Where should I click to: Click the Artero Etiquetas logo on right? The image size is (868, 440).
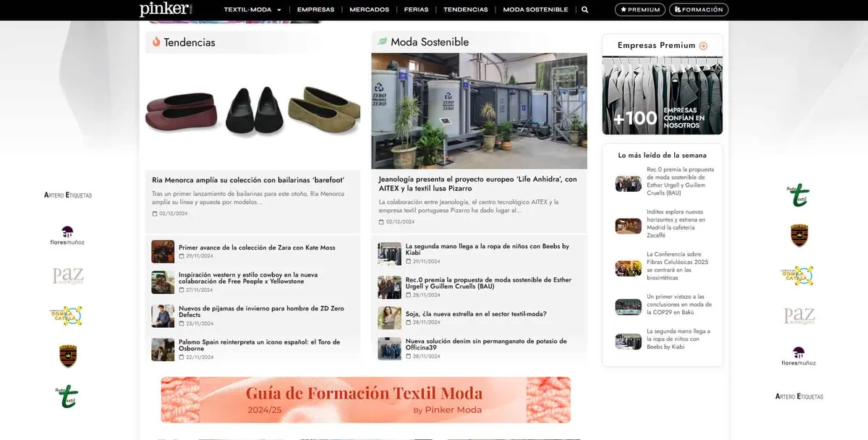coord(799,397)
